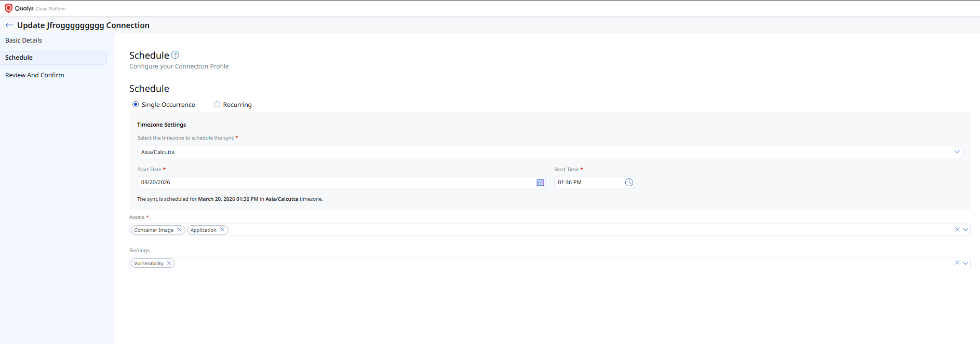Screen dimensions: 980x344
Task: Click the Start Date input showing 03/20/2026
Action: click(x=341, y=182)
